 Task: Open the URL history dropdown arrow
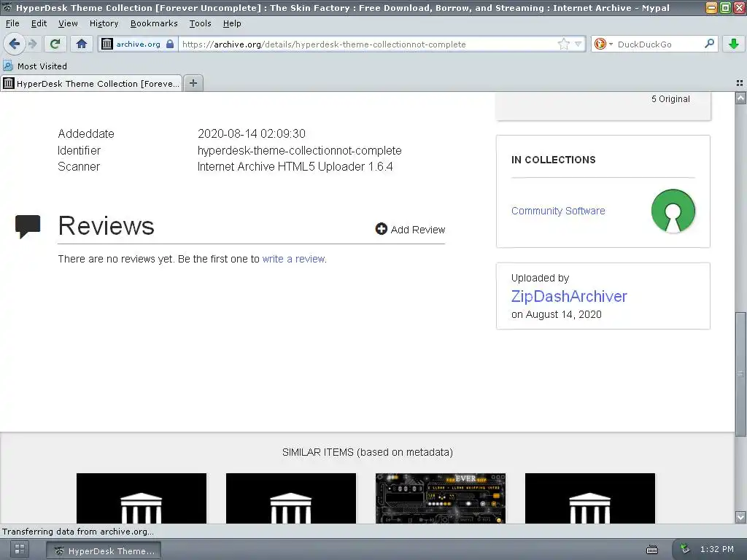[578, 44]
